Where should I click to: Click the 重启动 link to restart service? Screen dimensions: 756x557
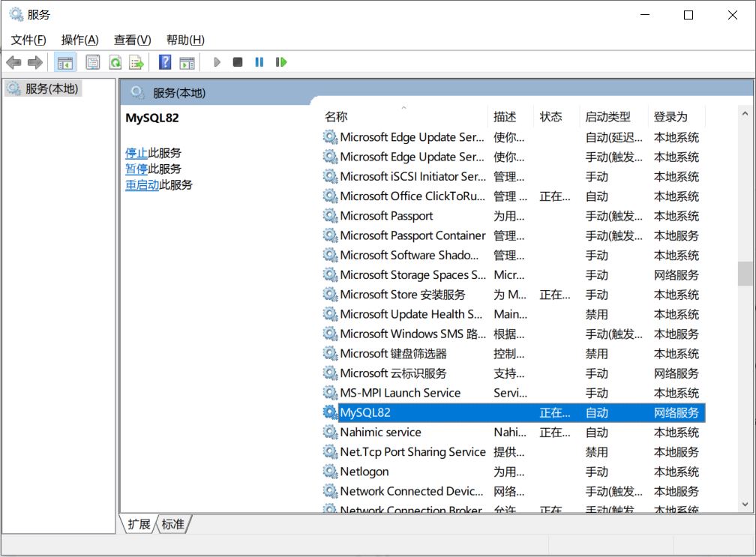coord(142,185)
